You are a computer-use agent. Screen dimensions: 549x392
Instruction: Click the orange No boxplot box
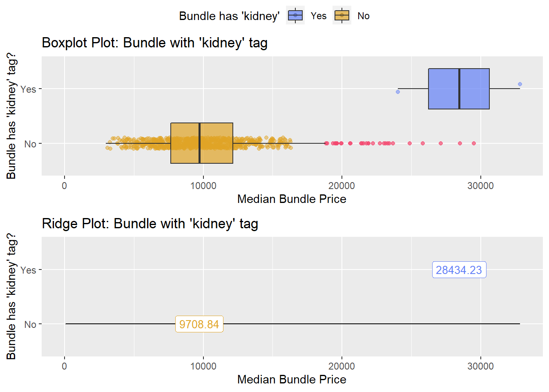coord(202,143)
